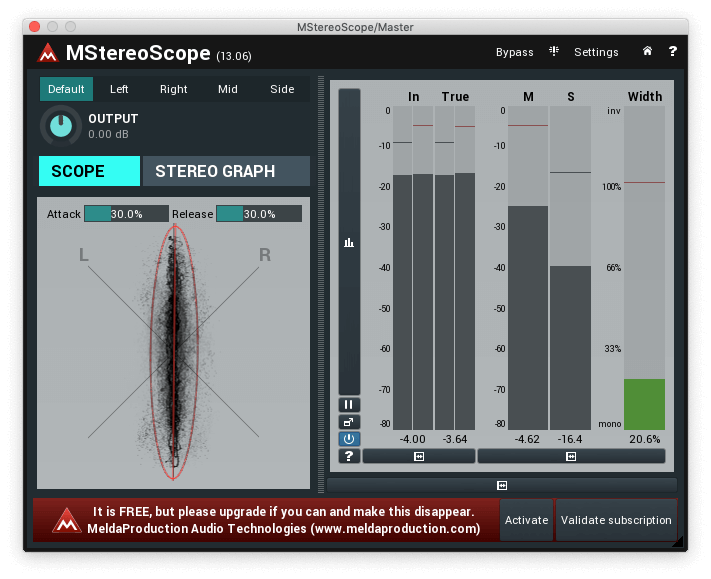Collapse the whole meter panel bottom bar
The image size is (711, 579).
pos(502,486)
